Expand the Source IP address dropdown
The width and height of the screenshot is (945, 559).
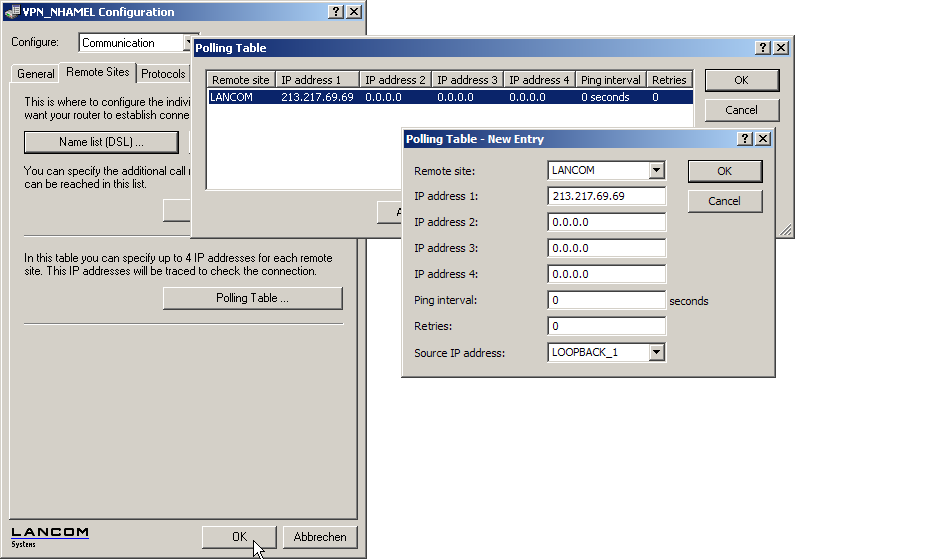(656, 352)
